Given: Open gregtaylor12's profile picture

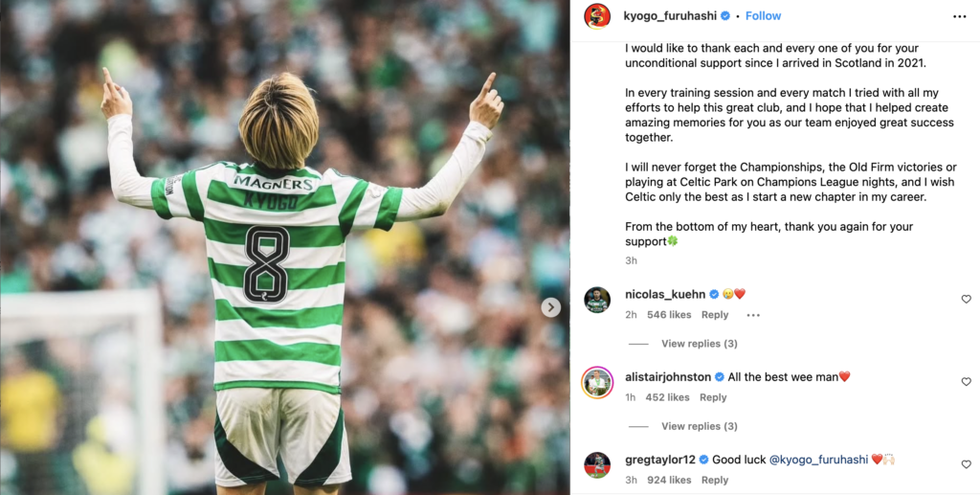Looking at the screenshot, I should tap(597, 465).
